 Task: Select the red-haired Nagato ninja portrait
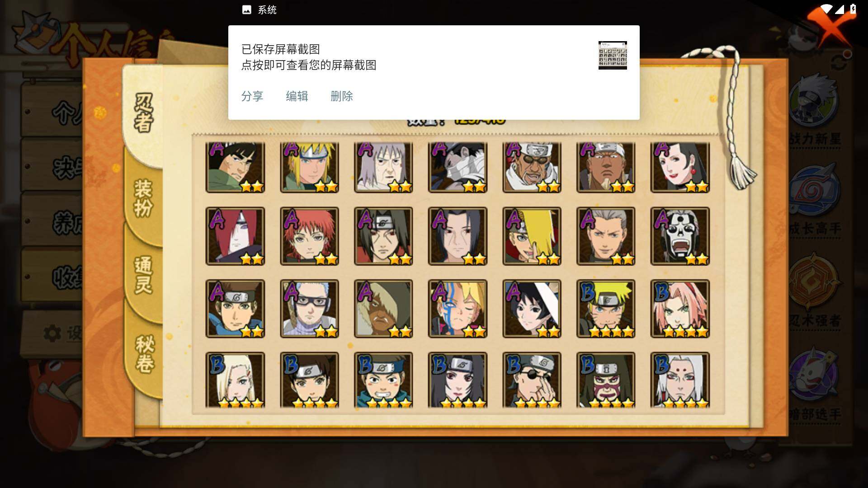click(235, 236)
